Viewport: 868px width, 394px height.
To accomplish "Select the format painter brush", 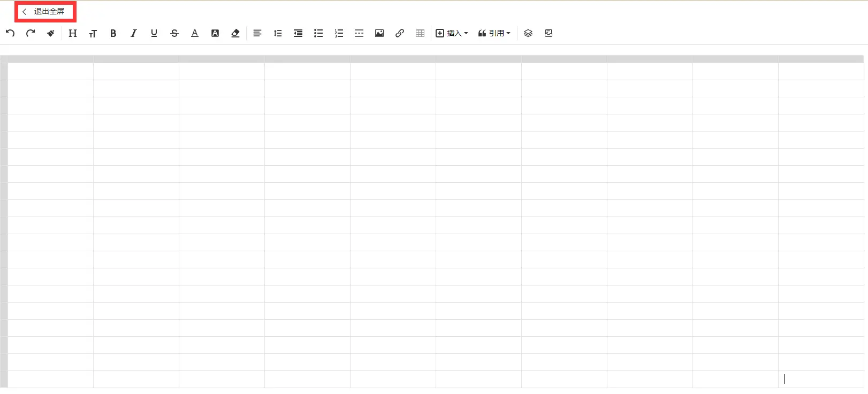I will click(x=51, y=33).
